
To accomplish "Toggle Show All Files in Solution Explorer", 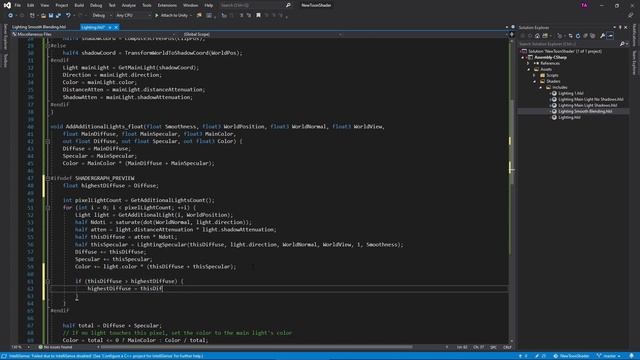I will coord(593,36).
